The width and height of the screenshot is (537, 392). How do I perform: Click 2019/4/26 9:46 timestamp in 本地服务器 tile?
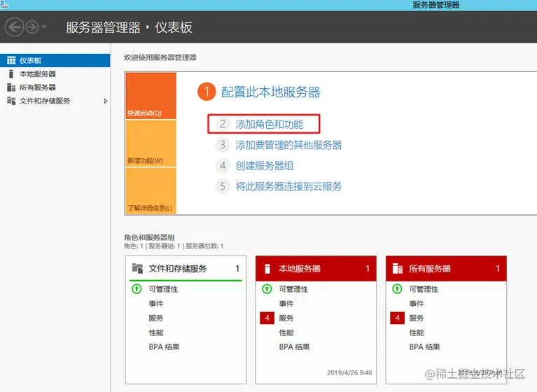349,373
